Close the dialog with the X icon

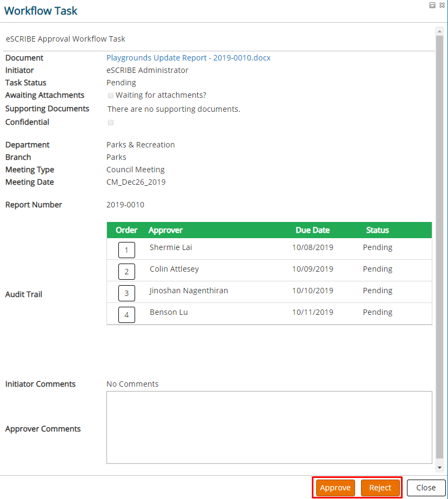click(x=442, y=5)
